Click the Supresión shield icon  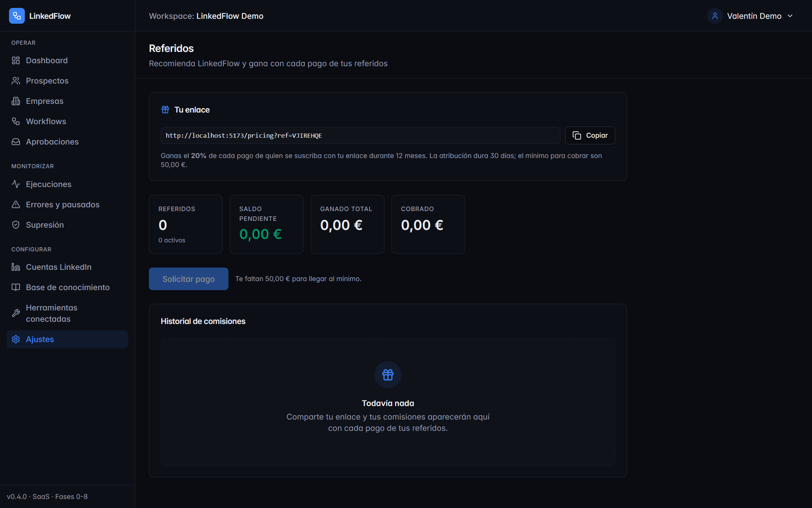point(16,225)
